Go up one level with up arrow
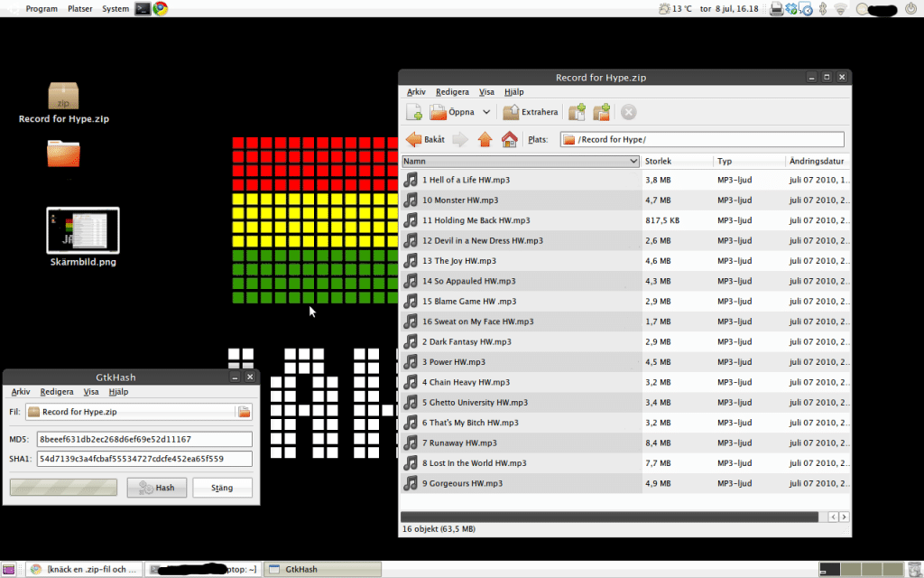The width and height of the screenshot is (924, 578). pos(485,139)
